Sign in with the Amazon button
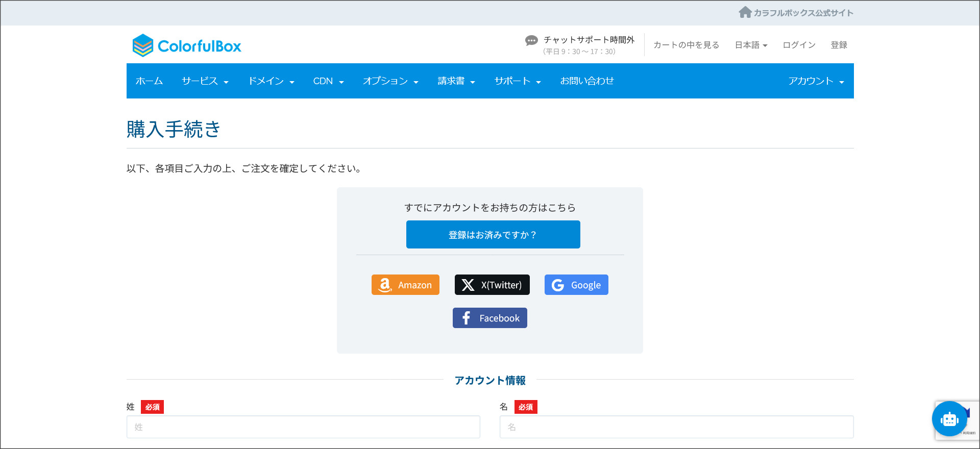980x449 pixels. [405, 285]
